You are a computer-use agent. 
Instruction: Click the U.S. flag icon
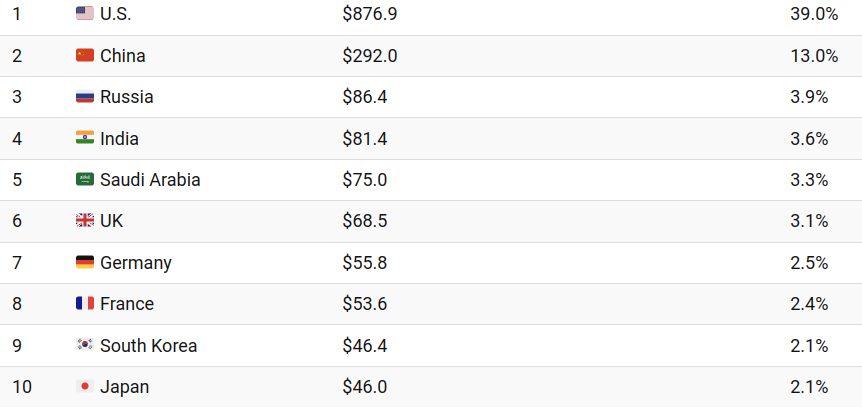tap(85, 14)
